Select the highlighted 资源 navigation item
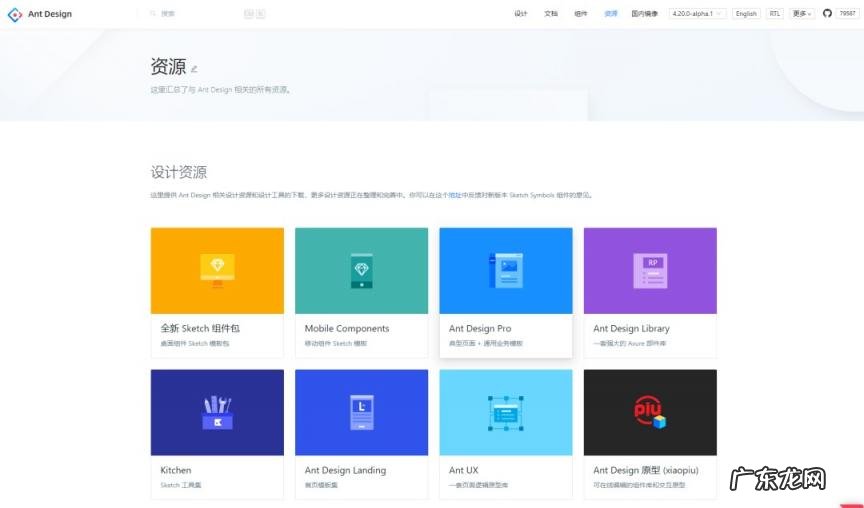This screenshot has height=508, width=864. [x=611, y=14]
